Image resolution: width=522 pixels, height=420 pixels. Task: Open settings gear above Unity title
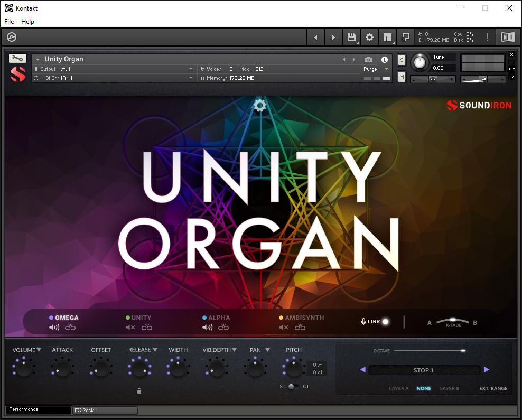(259, 106)
